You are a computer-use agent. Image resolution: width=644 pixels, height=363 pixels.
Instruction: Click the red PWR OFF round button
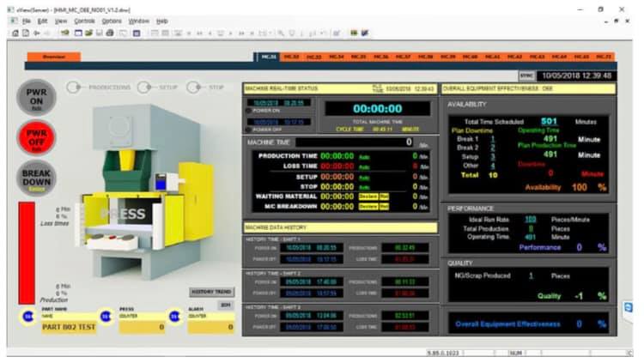[37, 137]
